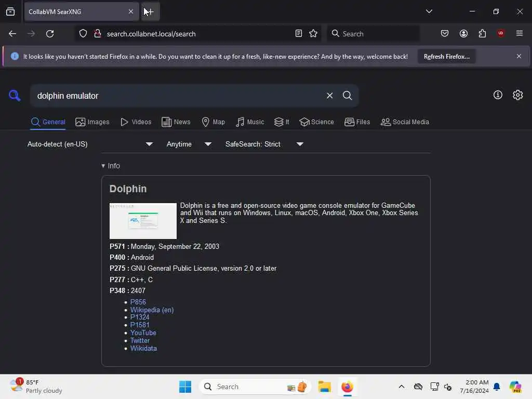Open Auto-detect language dropdown

click(90, 144)
